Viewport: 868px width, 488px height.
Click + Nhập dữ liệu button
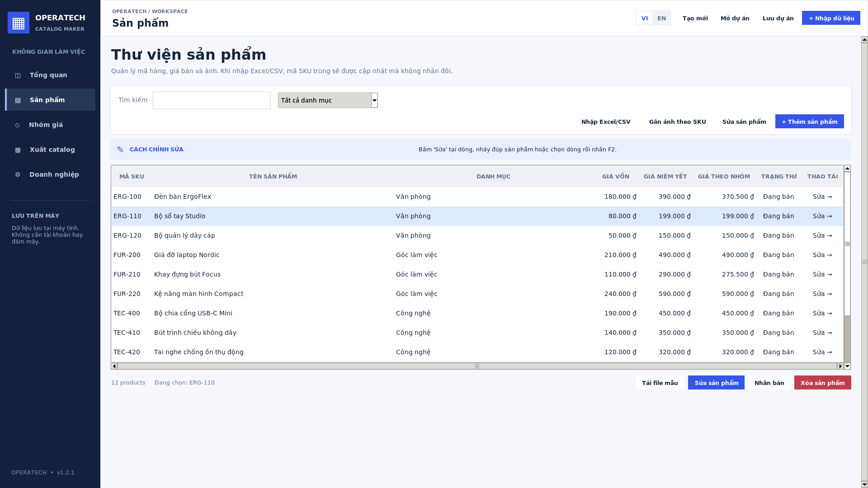tap(831, 18)
